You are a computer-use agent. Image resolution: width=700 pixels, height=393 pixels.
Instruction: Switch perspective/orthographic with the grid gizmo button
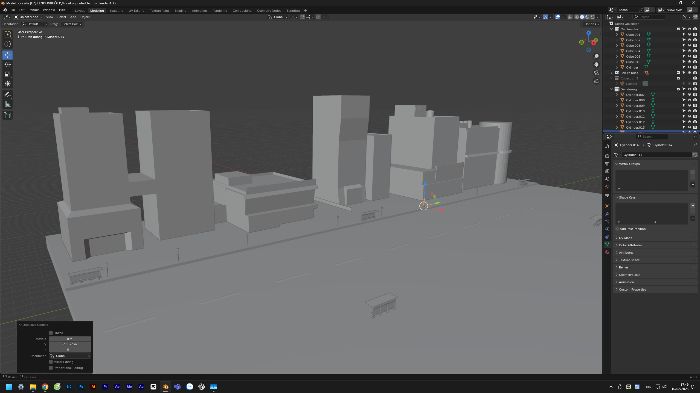(x=596, y=81)
